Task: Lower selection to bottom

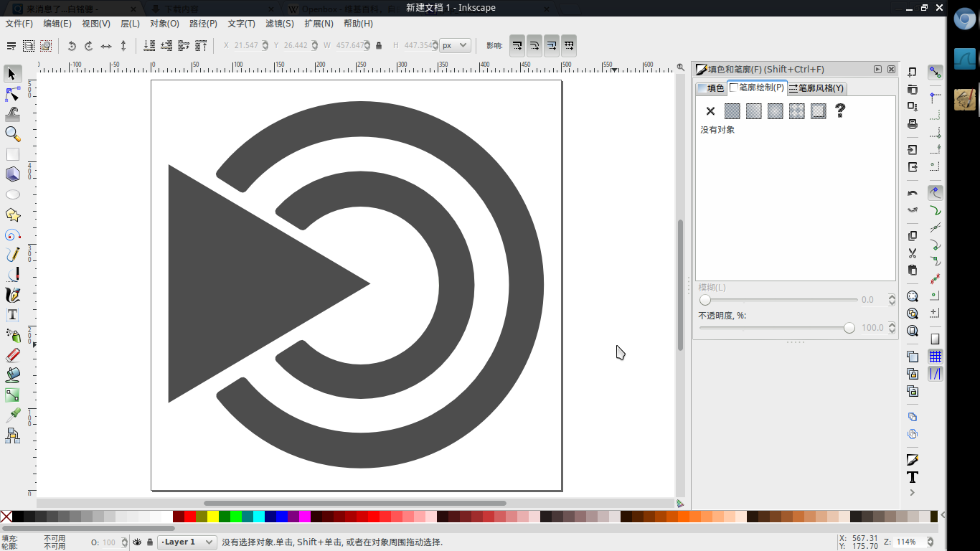Action: 149,46
